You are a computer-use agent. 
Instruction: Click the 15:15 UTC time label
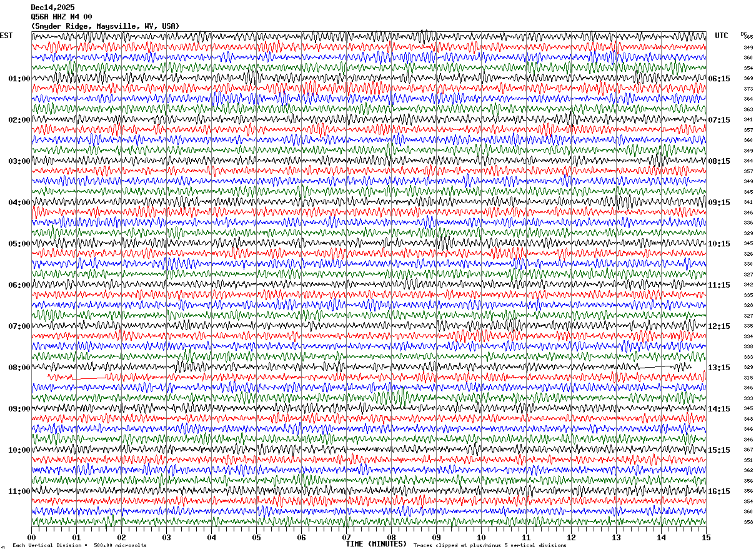click(719, 450)
